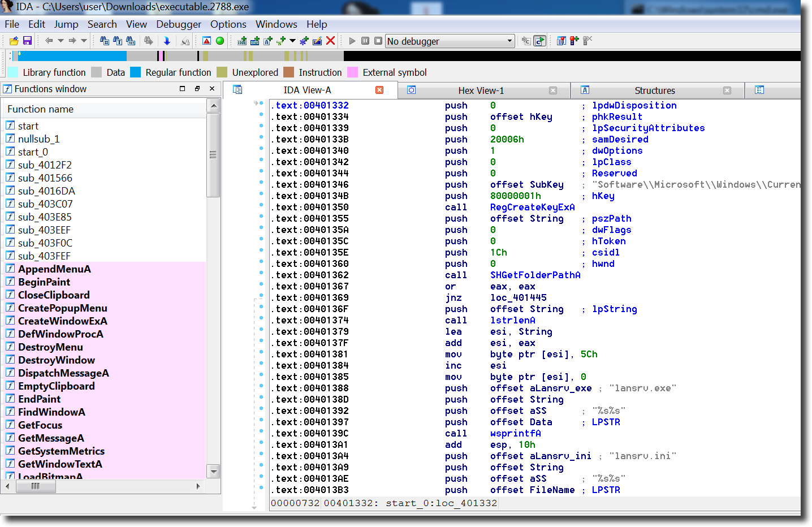Float the Functions window panel
This screenshot has height=527, width=812.
(197, 89)
